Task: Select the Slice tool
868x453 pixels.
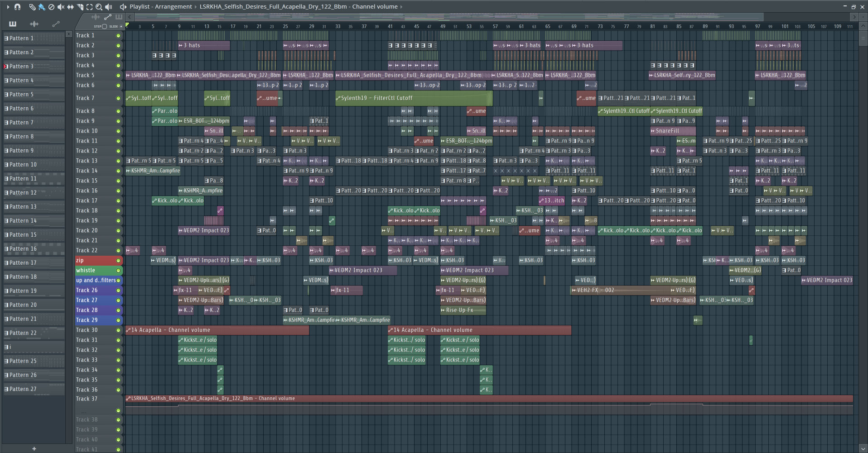Action: point(80,7)
